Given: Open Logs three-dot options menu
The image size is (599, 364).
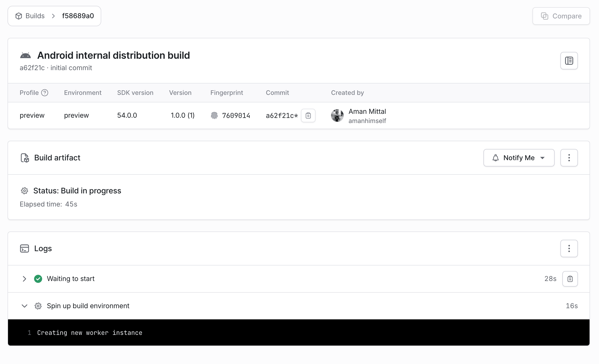Looking at the screenshot, I should click(x=569, y=248).
